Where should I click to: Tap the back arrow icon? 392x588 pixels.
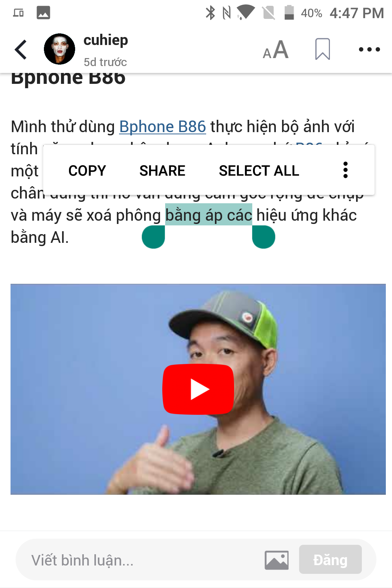coord(21,49)
